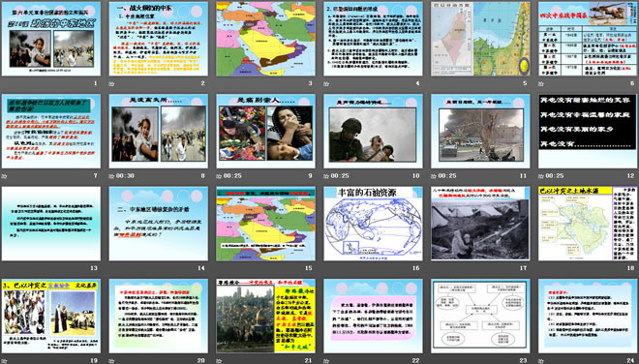
Task: Select the black text slide 12 thumbnail
Action: 588,132
